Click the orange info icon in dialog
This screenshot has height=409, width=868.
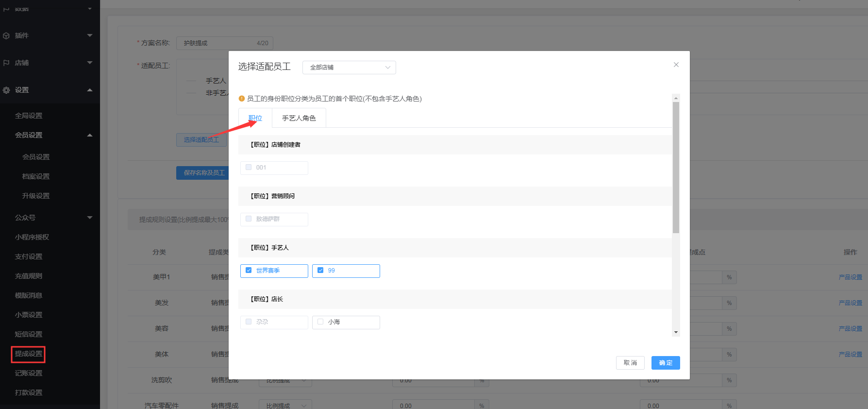(x=242, y=99)
